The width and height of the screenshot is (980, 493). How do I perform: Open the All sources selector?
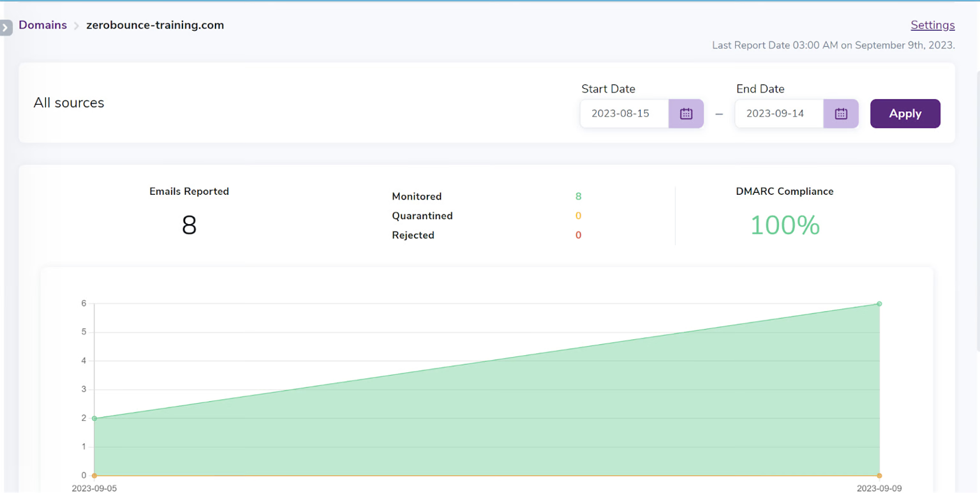pos(69,103)
